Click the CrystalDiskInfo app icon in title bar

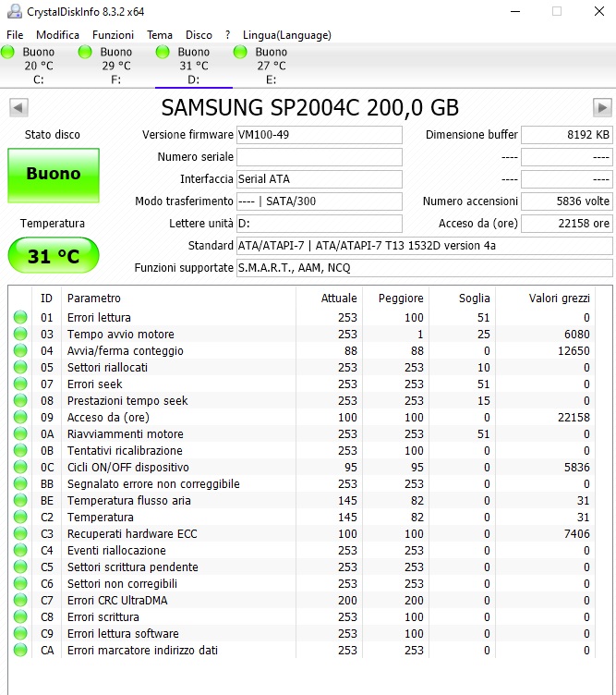15,11
